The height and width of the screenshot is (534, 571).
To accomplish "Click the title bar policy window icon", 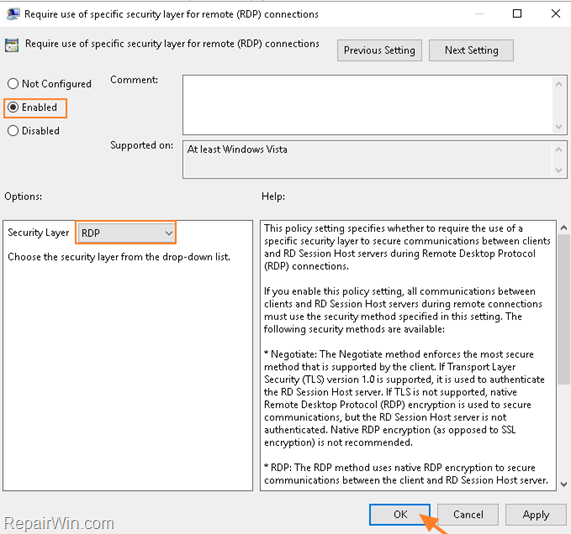I will point(13,14).
